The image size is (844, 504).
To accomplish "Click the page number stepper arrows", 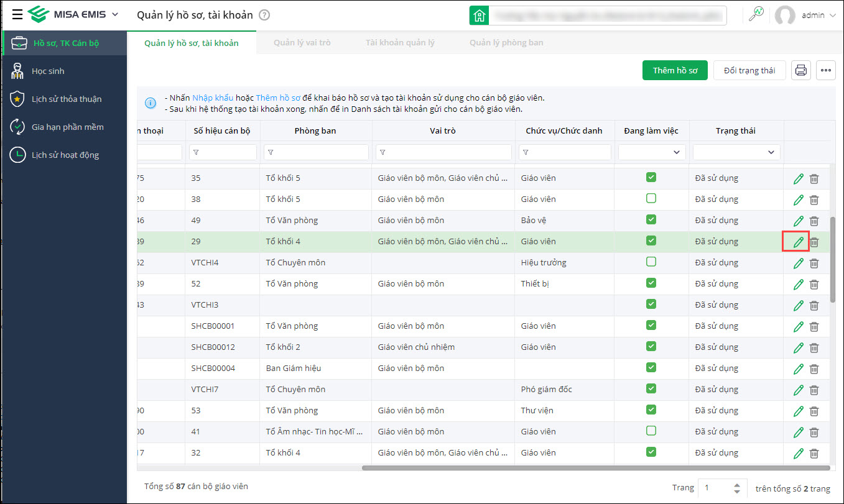I will 737,488.
